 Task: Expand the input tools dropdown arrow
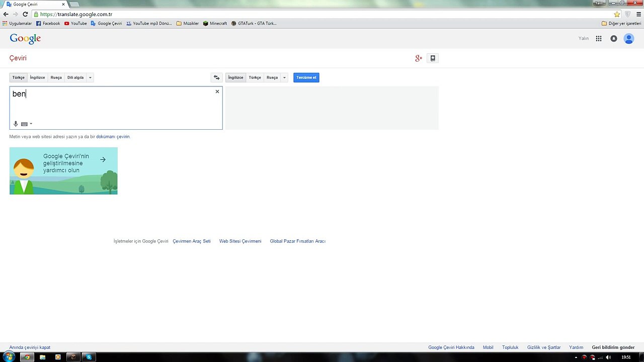31,124
